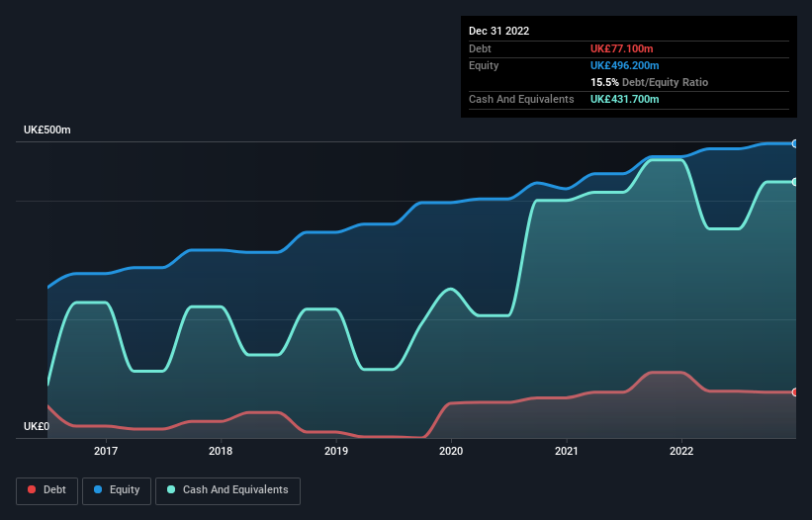
Task: Click the Equity label in tooltip
Action: pyautogui.click(x=484, y=65)
